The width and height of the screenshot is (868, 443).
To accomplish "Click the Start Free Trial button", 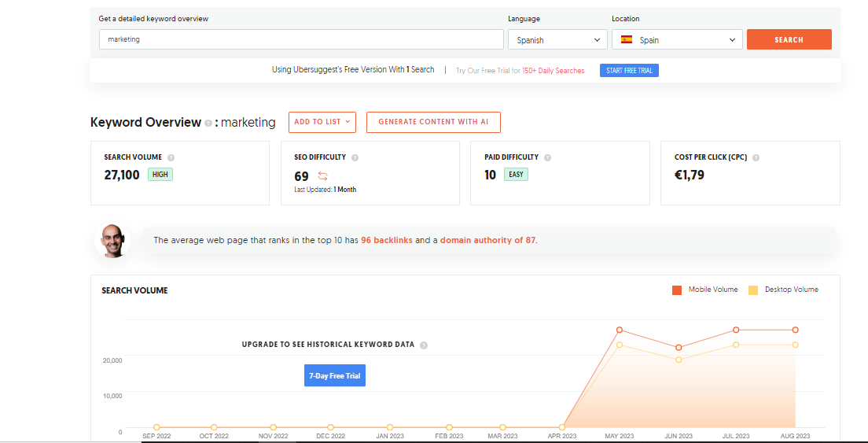I will (630, 70).
